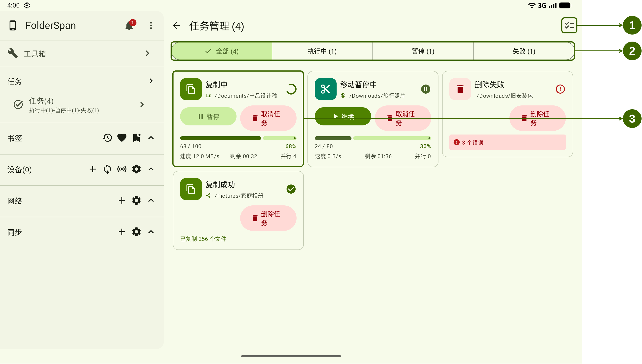642x364 pixels.
Task: Click the failed-status alert icon on 删除失败
Action: (560, 89)
